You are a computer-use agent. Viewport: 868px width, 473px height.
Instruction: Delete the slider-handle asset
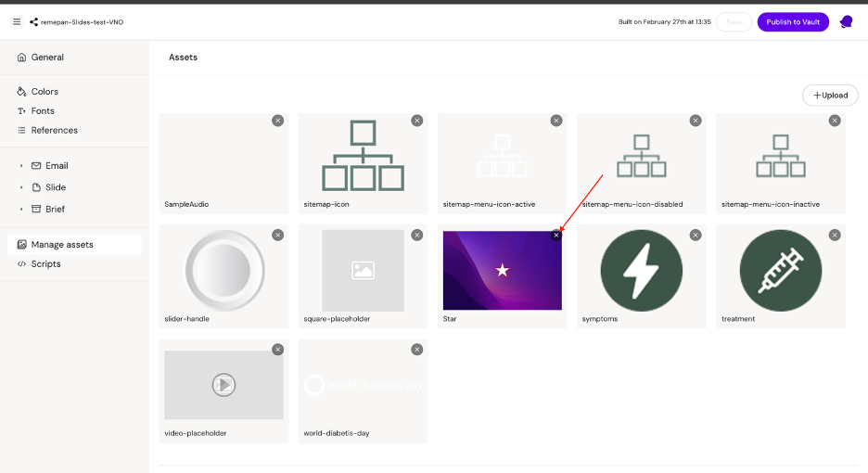click(278, 236)
